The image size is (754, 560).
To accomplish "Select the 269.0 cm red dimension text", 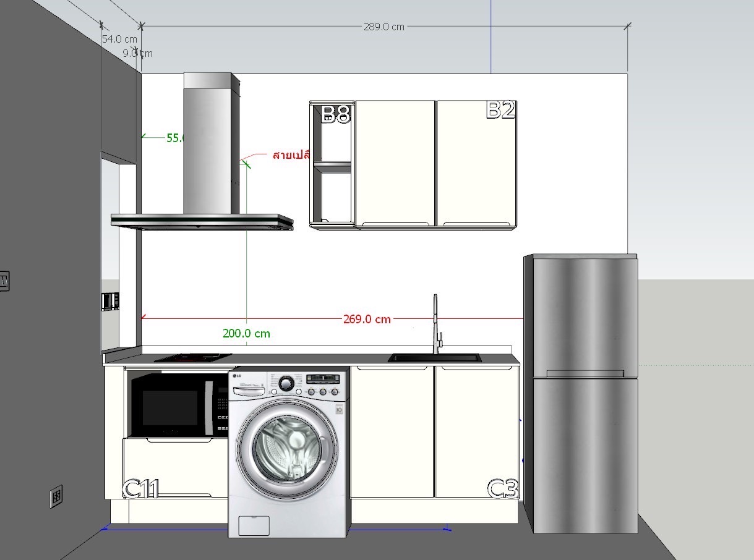I will 367,319.
